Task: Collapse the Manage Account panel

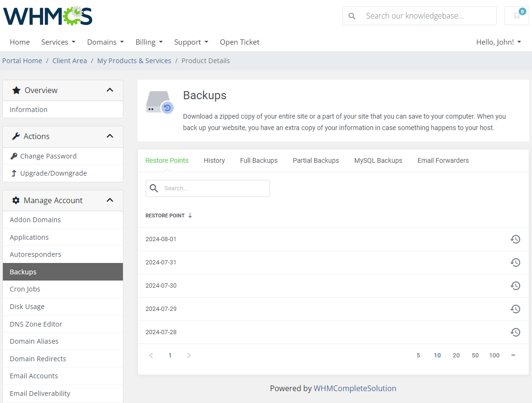Action: (110, 200)
